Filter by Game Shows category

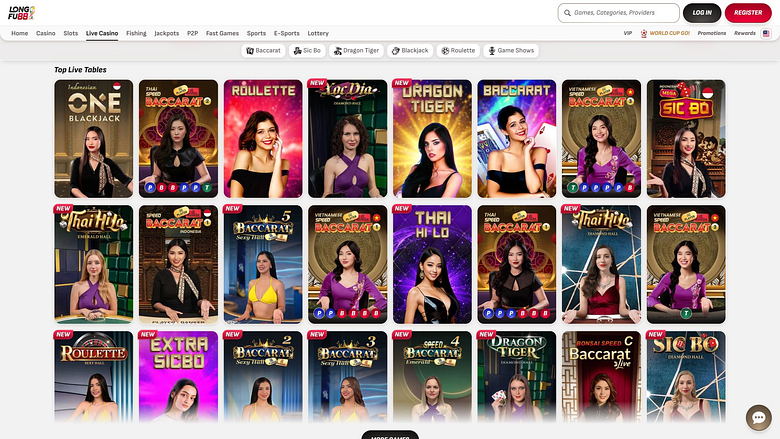511,51
